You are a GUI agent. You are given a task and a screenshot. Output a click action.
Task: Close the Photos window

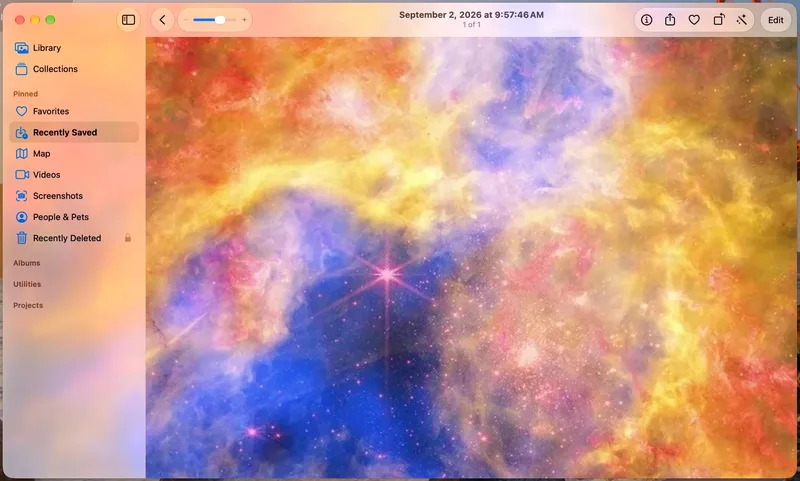(20, 20)
